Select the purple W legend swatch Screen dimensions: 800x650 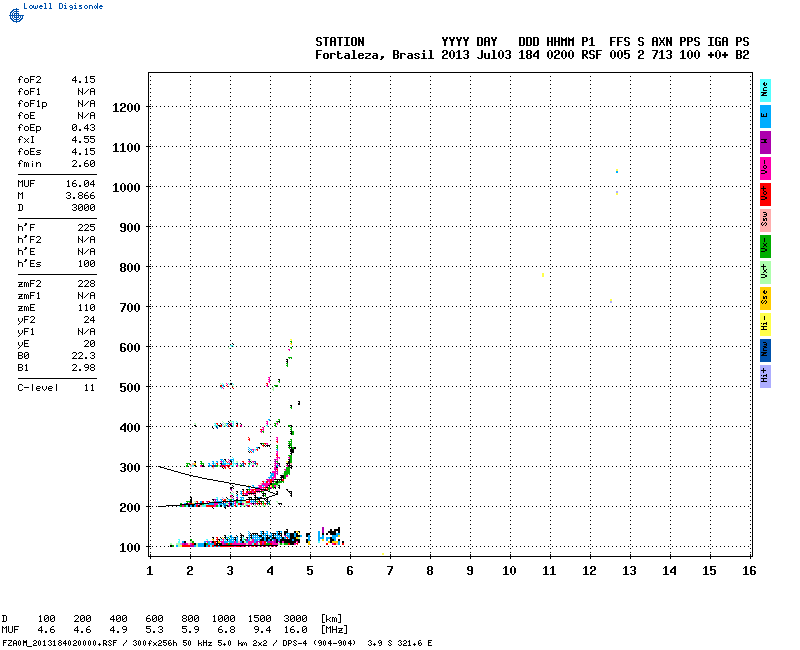click(765, 142)
